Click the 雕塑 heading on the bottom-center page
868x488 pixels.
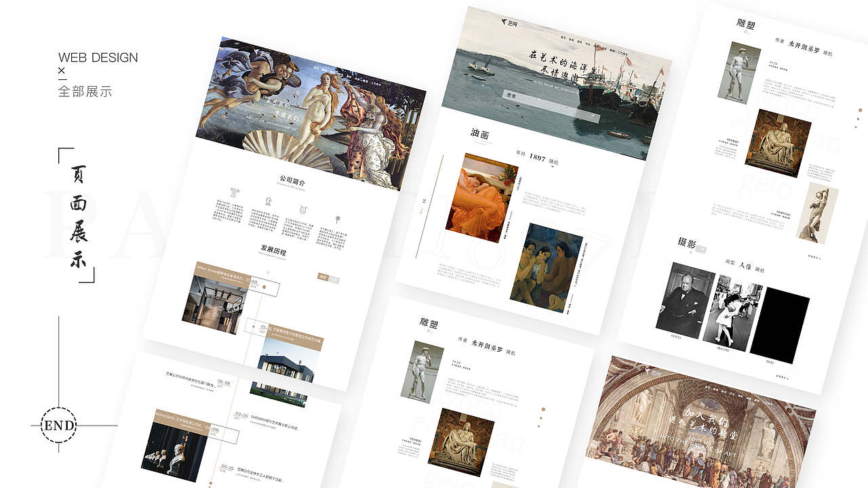point(430,323)
